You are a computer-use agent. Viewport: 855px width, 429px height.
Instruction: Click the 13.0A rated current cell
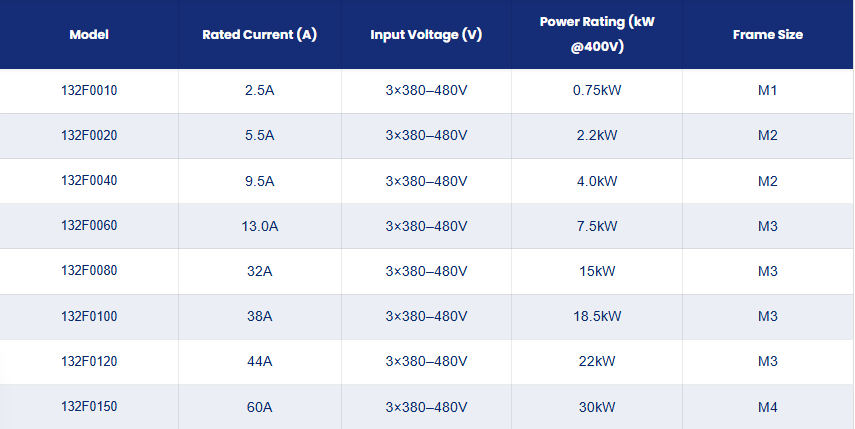[x=260, y=226]
